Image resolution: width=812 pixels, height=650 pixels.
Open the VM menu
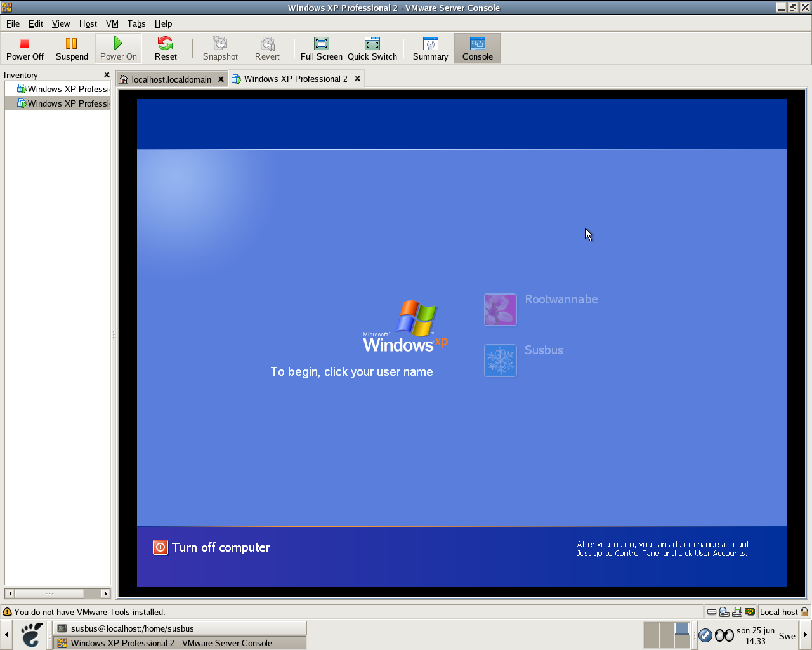point(112,23)
